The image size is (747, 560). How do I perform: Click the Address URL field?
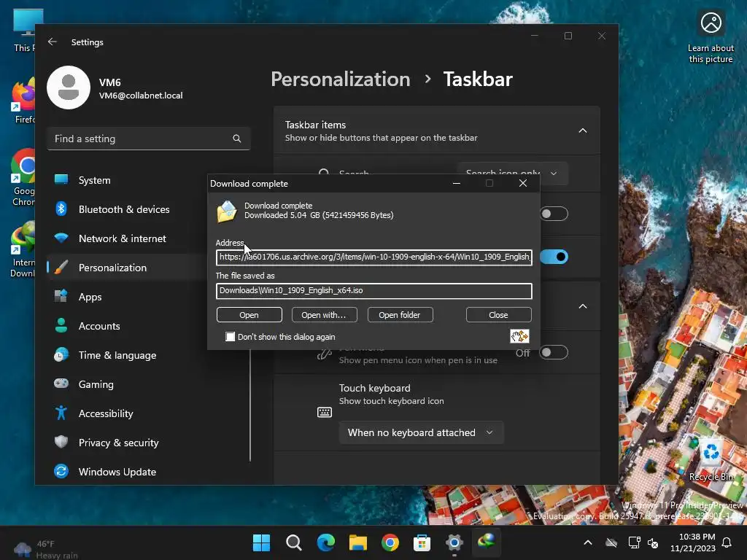pos(374,257)
